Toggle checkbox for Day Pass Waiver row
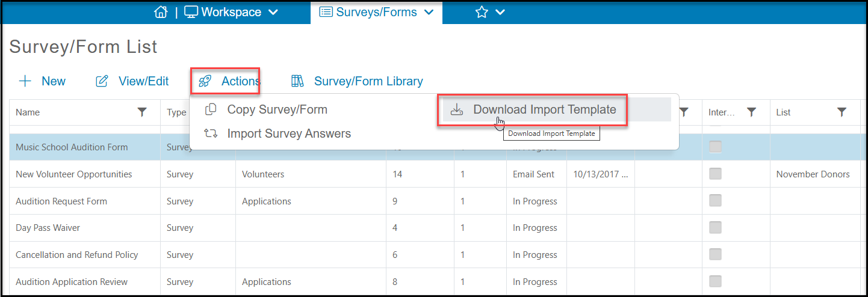868x297 pixels. point(715,227)
